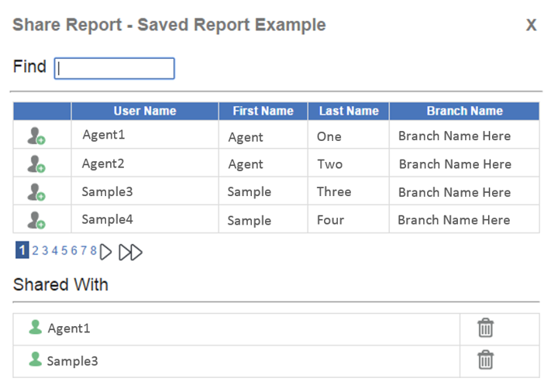This screenshot has height=392, width=551.
Task: Click the First Name column header
Action: tap(263, 111)
